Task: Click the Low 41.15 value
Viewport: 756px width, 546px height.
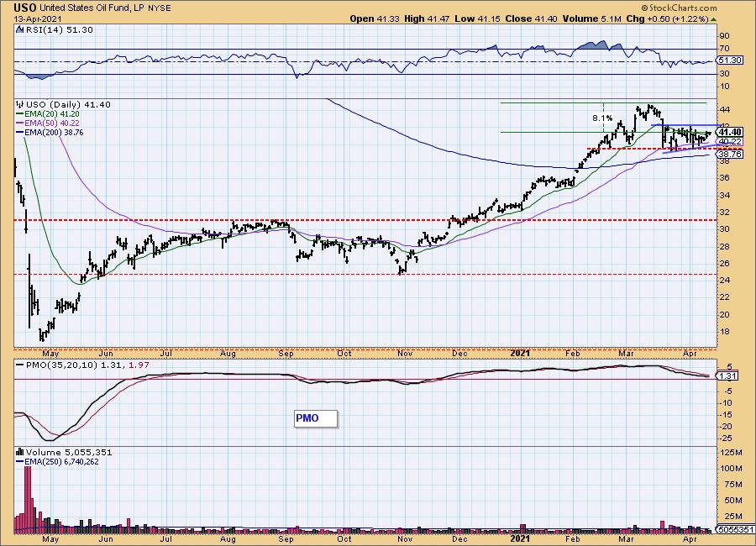Action: coord(477,18)
